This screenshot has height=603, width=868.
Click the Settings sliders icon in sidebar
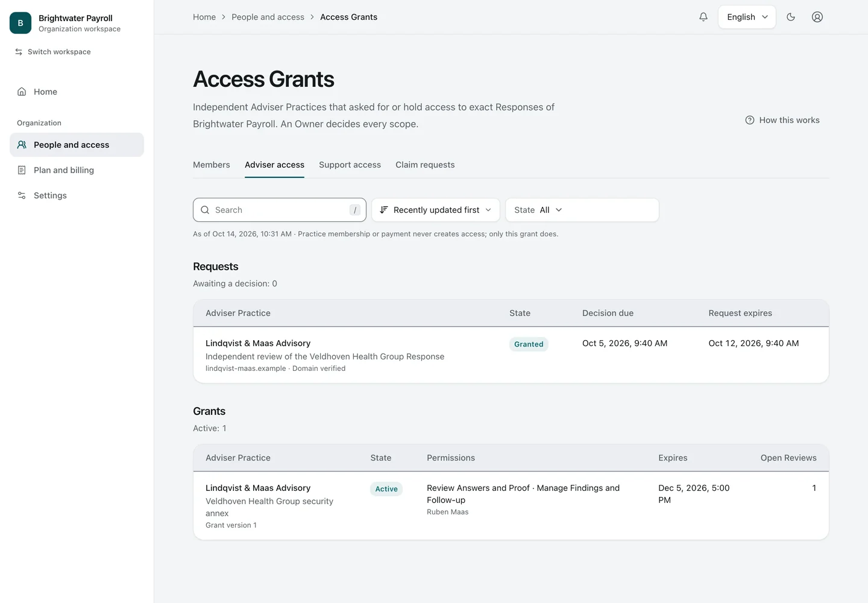pyautogui.click(x=22, y=195)
